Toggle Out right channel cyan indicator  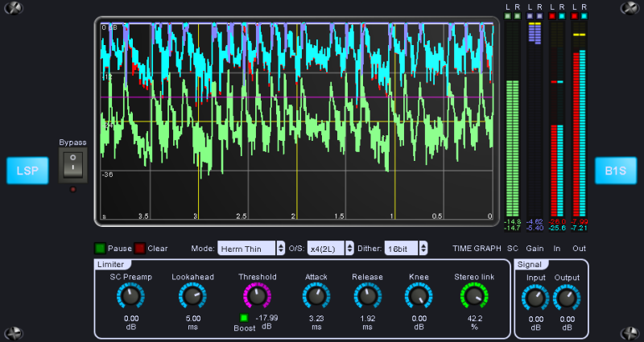click(x=584, y=16)
